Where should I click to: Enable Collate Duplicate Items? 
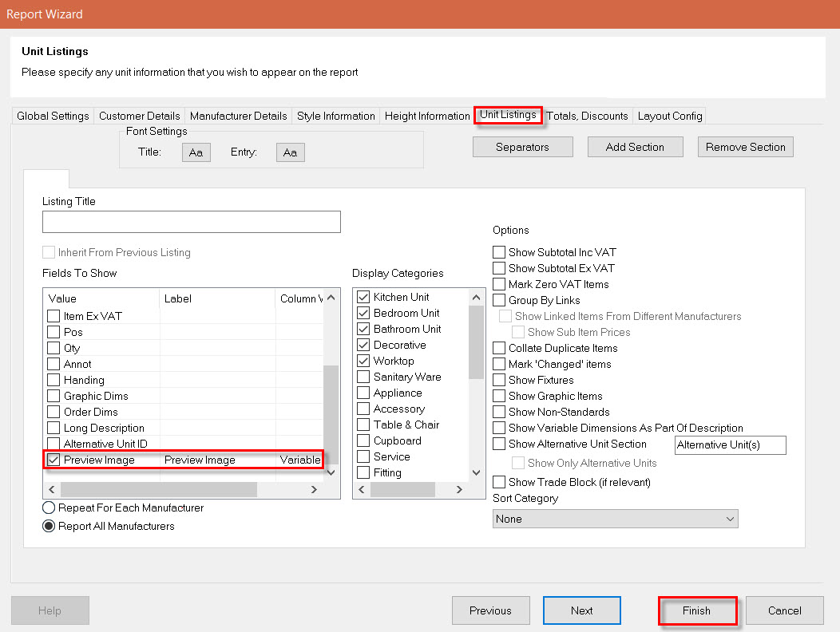point(499,348)
